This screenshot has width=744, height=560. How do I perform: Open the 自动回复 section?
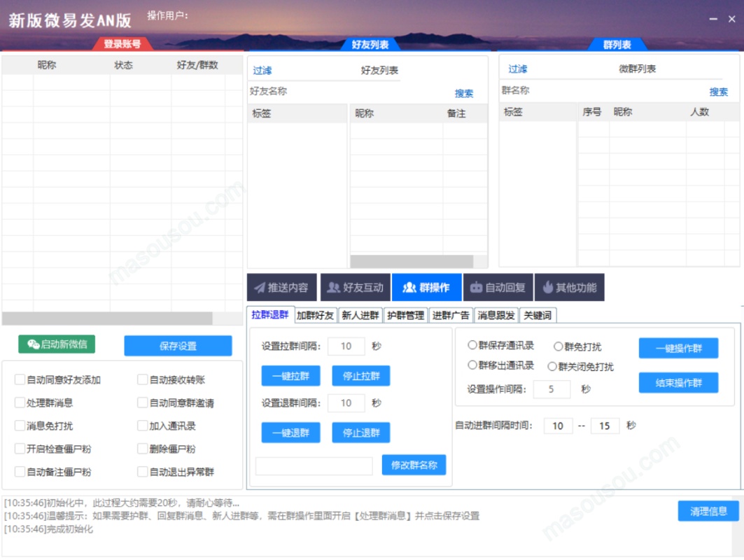[x=498, y=287]
